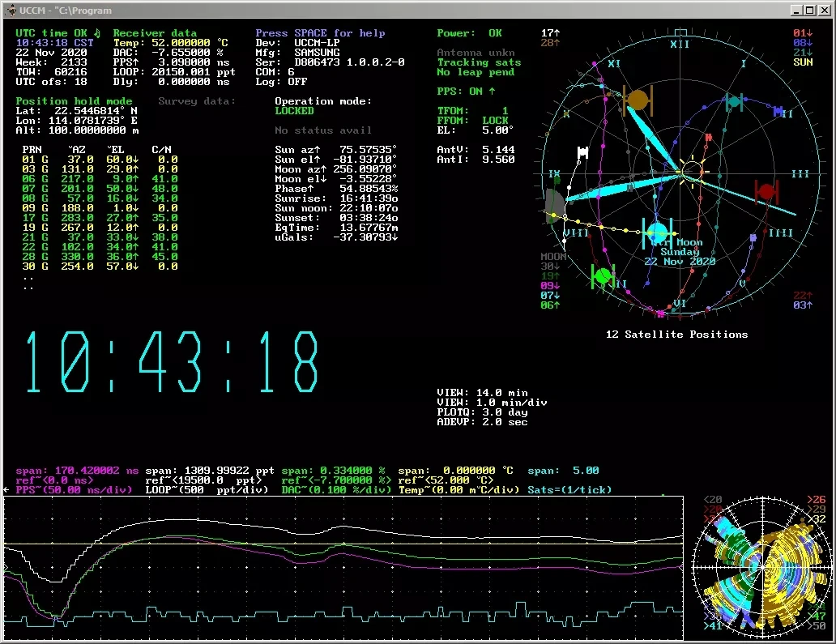
Task: Click the 'Lat: 22.5446814° N' value
Action: pos(76,111)
